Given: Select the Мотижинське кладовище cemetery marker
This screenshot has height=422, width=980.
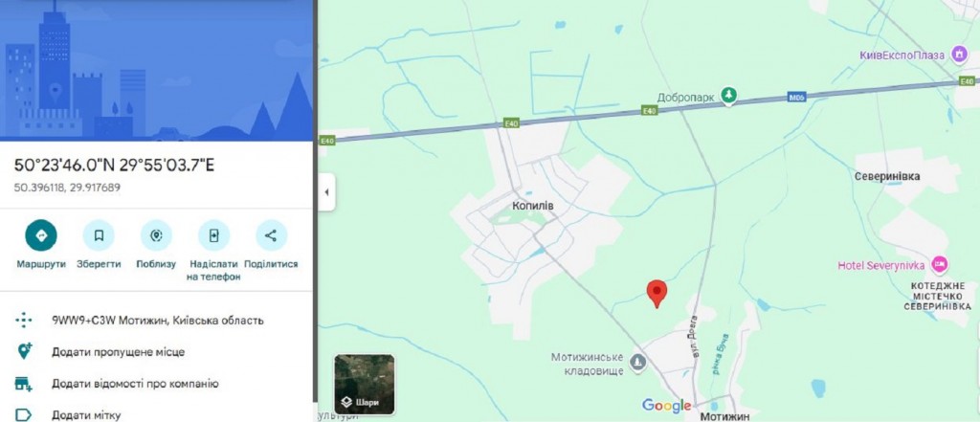Looking at the screenshot, I should (x=637, y=363).
